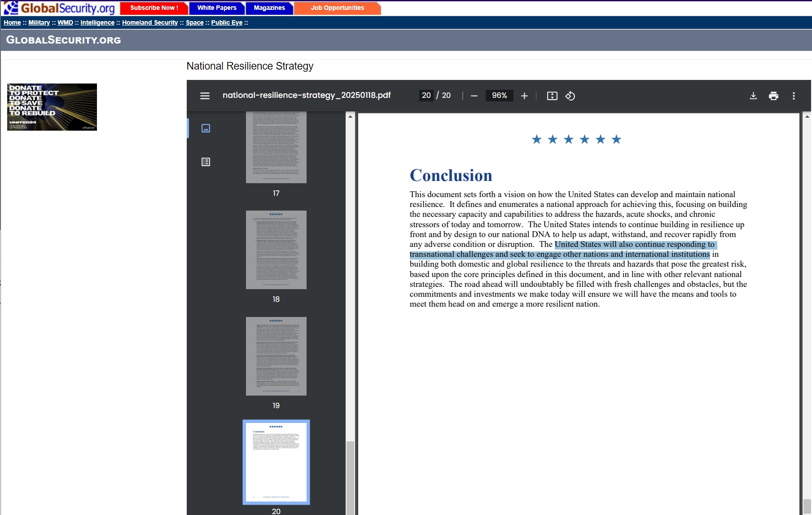Open the Public Eye section link
The width and height of the screenshot is (812, 515).
227,22
